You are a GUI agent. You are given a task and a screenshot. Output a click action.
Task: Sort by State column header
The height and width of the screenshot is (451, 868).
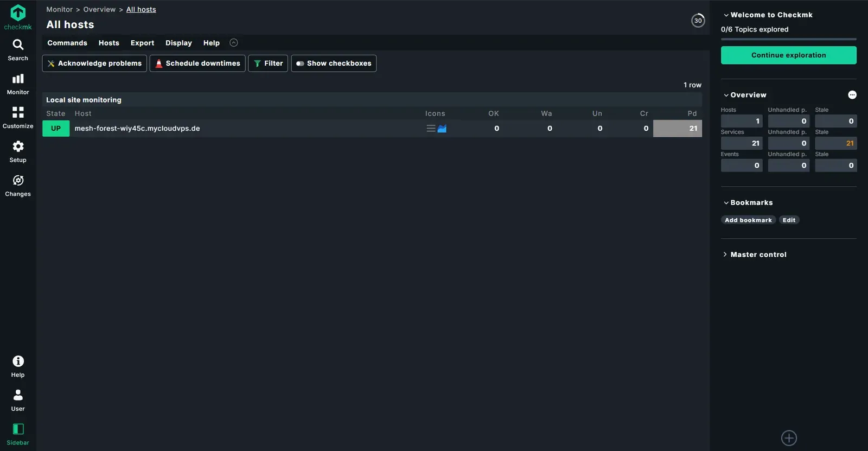click(x=56, y=113)
